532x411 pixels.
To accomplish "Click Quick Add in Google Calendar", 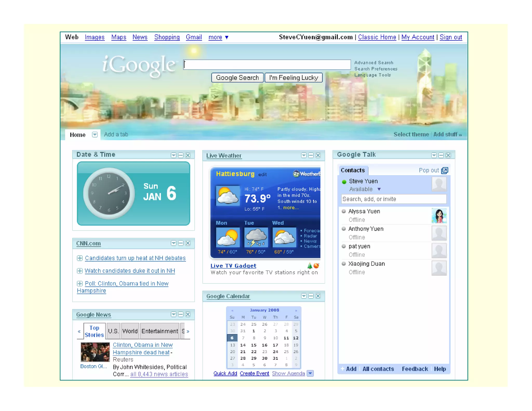I will 225,374.
